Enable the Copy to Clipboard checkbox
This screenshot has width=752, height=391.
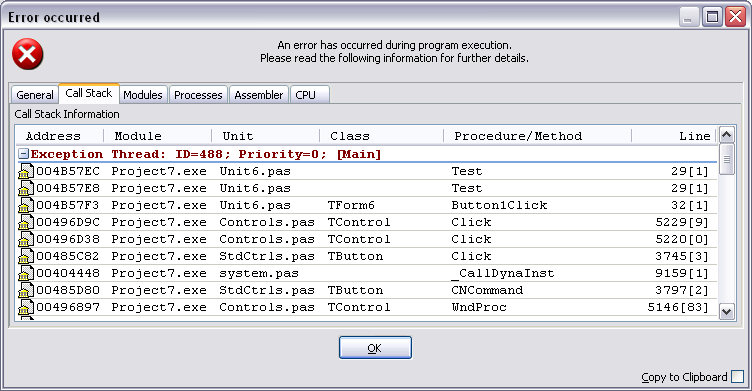click(x=738, y=377)
